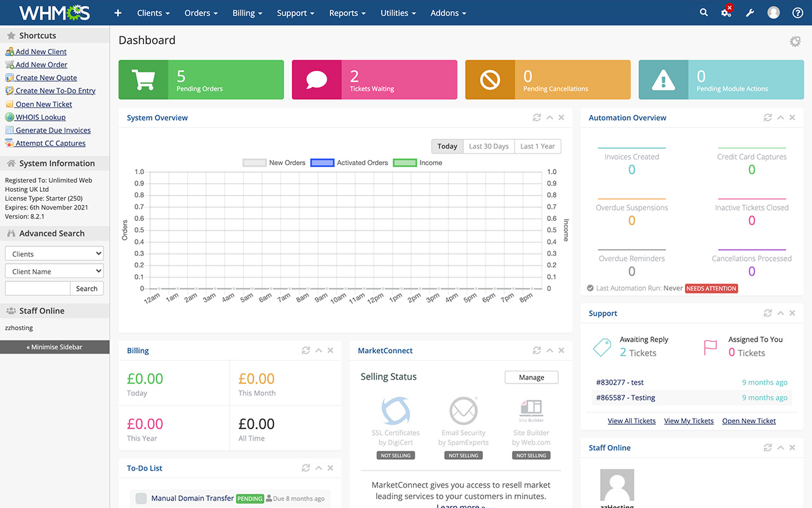Image resolution: width=812 pixels, height=508 pixels.
Task: Click the zzHosting staff avatar thumbnail
Action: tap(617, 486)
